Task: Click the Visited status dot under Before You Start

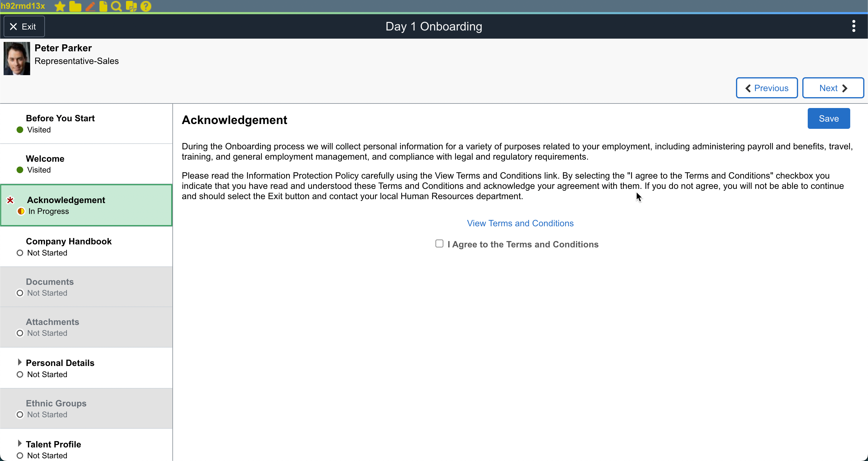Action: click(x=19, y=129)
